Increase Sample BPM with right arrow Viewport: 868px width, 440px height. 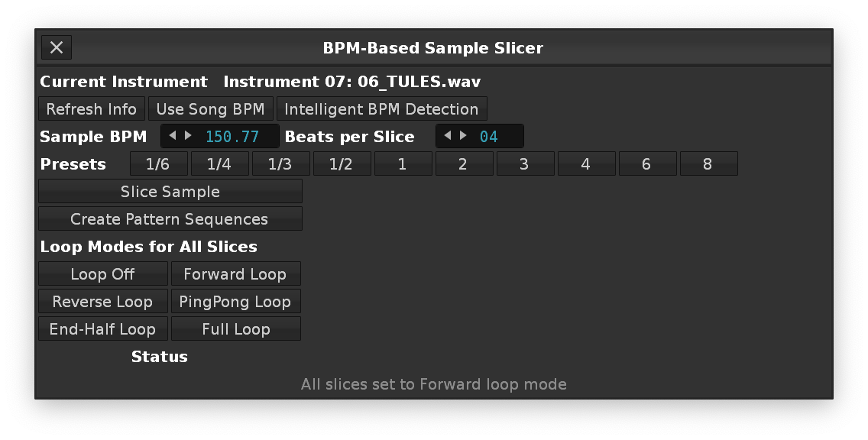pos(188,136)
